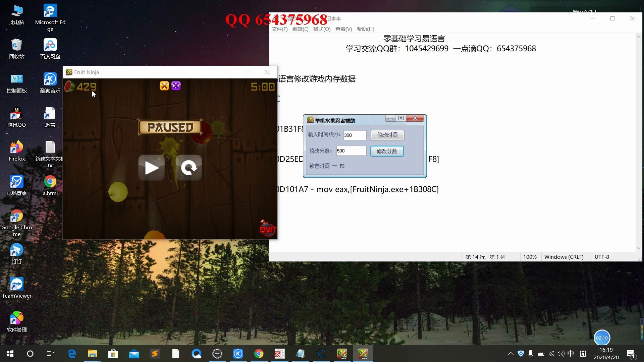Click the 02:10 recording timer bubble
This screenshot has width=644, height=362.
[x=602, y=338]
